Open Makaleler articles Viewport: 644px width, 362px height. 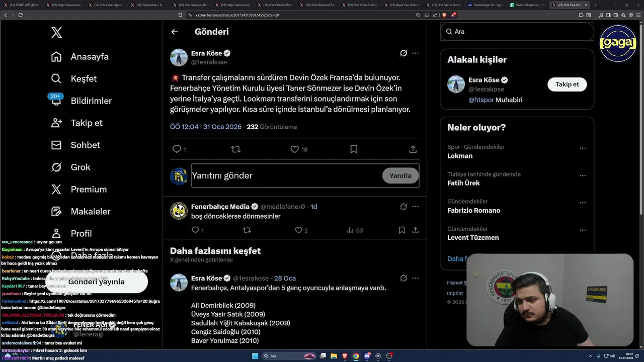(x=80, y=211)
